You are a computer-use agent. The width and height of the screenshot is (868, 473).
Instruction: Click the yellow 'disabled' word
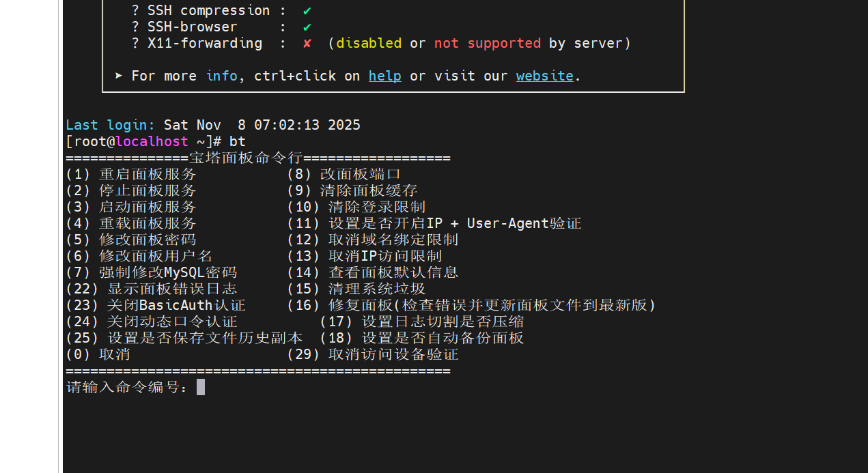(x=368, y=43)
